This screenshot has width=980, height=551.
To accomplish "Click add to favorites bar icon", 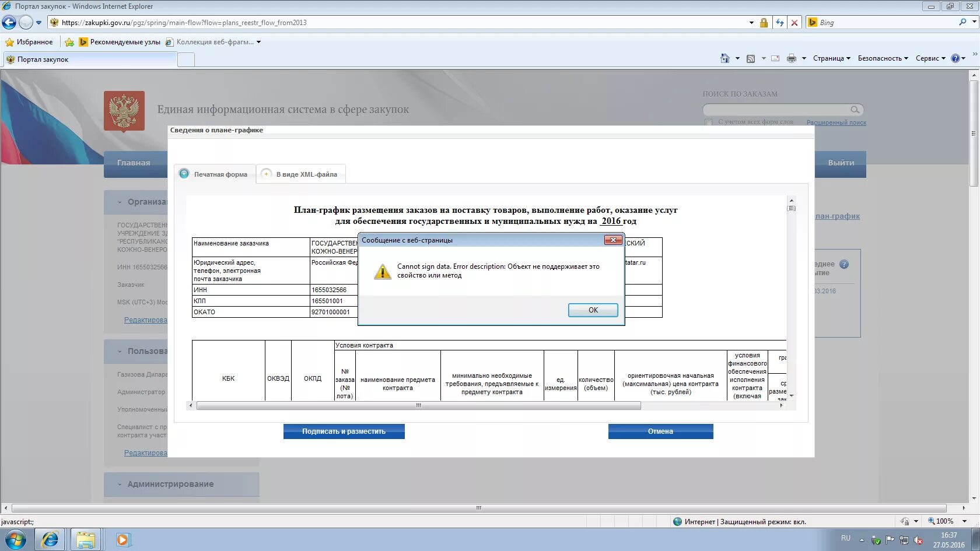I will click(x=69, y=42).
